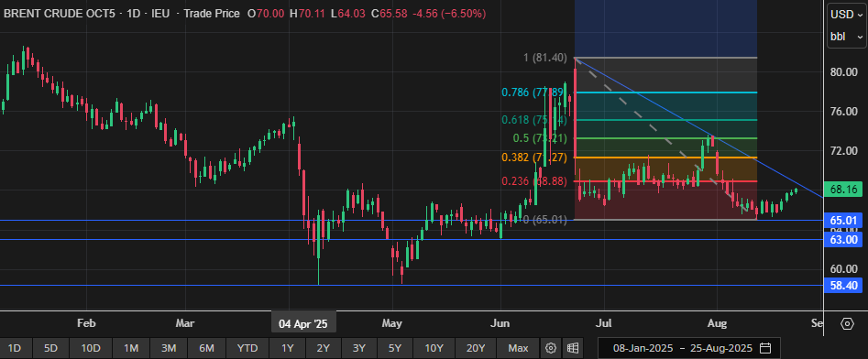Click the Feb label on time axis
868x359 pixels.
pyautogui.click(x=86, y=322)
